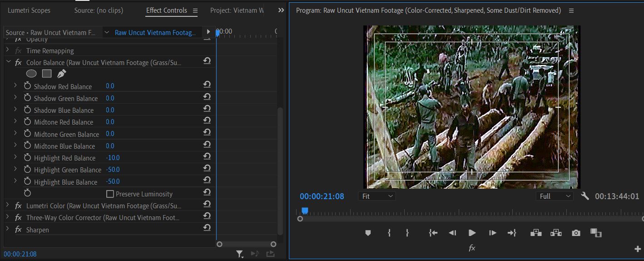Click the Export Frame camera icon
The image size is (644, 261).
pyautogui.click(x=576, y=233)
